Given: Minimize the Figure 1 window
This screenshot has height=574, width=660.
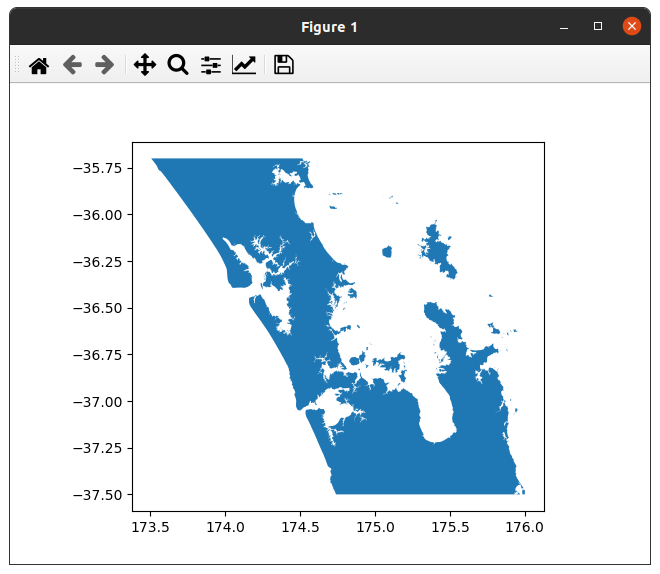Looking at the screenshot, I should click(564, 27).
